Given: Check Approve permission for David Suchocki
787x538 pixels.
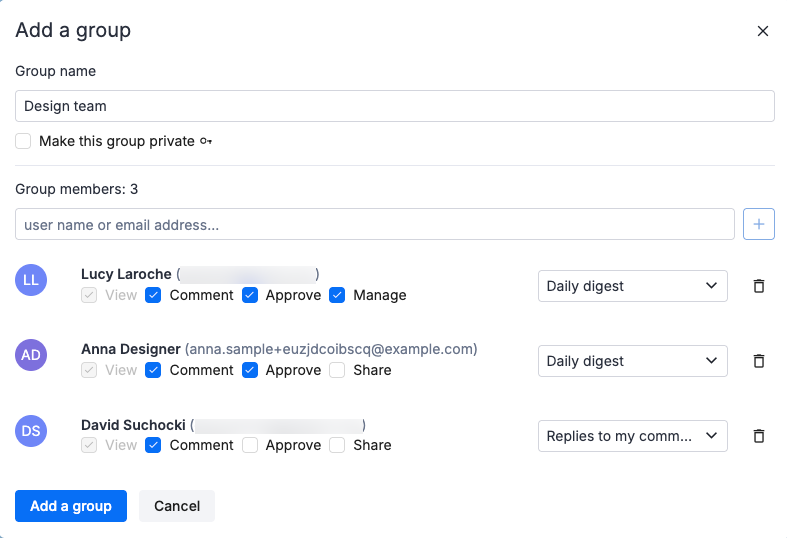Looking at the screenshot, I should tap(250, 445).
